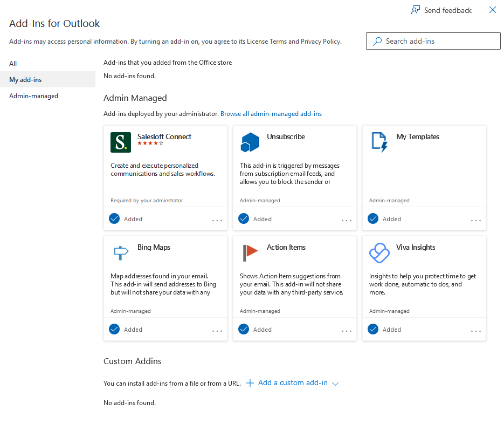The height and width of the screenshot is (438, 504).
Task: Focus the Search add-ins field
Action: click(x=433, y=41)
